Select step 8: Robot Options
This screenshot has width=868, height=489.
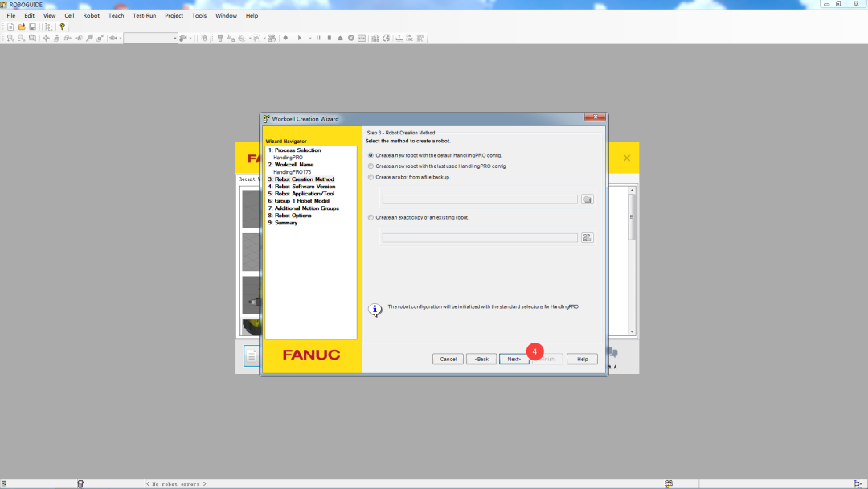pos(290,216)
